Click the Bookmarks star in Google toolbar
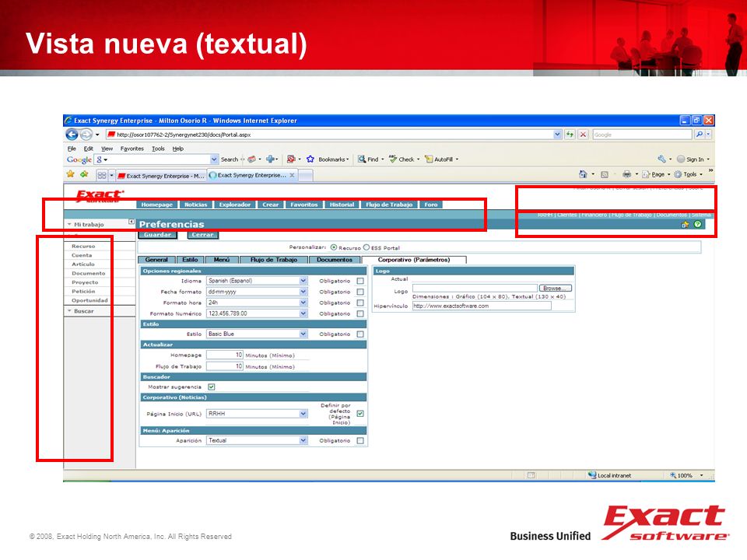The height and width of the screenshot is (560, 747). [x=310, y=159]
